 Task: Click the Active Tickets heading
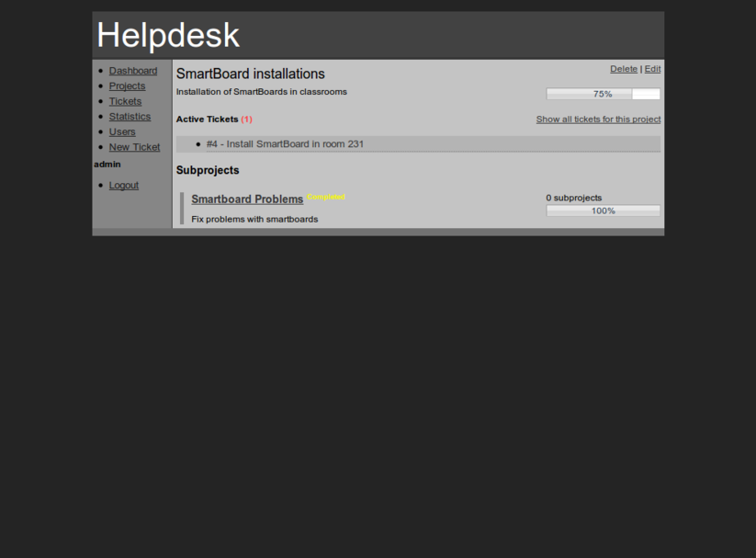point(207,120)
